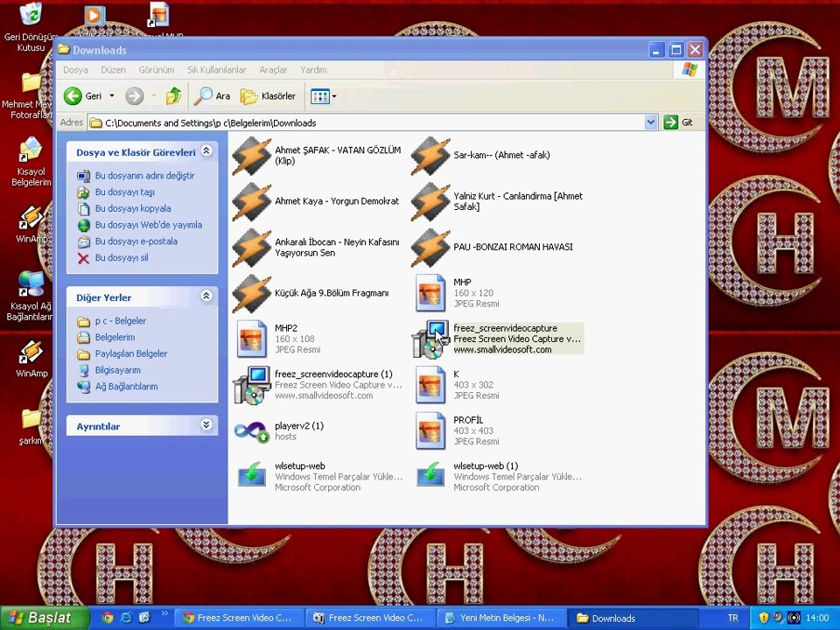Switch to the Chrome Freez Screen Video taskbar button

point(240,618)
